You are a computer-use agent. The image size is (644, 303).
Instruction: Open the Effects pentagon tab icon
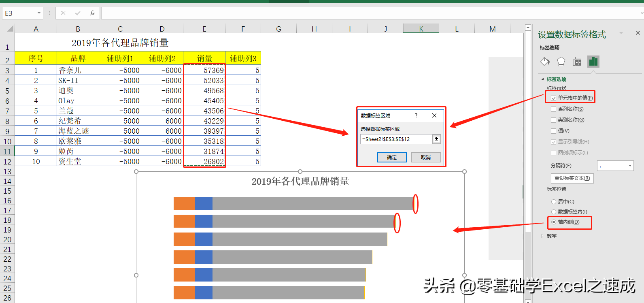tap(561, 62)
